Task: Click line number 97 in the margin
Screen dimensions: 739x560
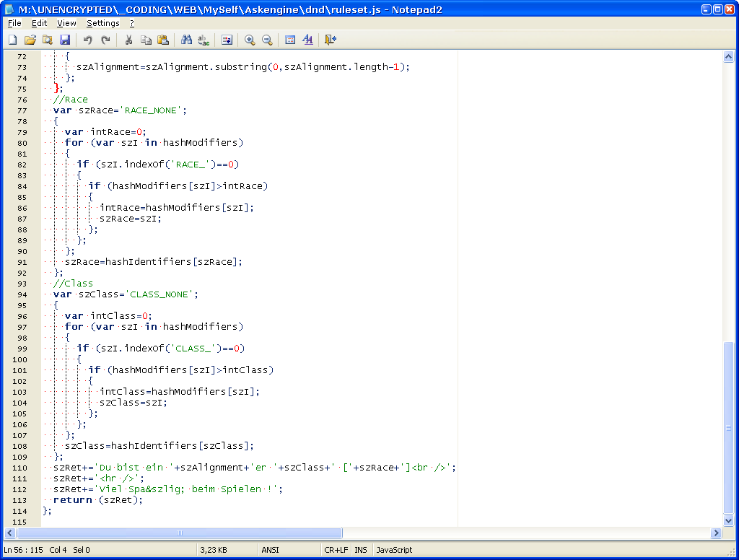Action: point(22,327)
